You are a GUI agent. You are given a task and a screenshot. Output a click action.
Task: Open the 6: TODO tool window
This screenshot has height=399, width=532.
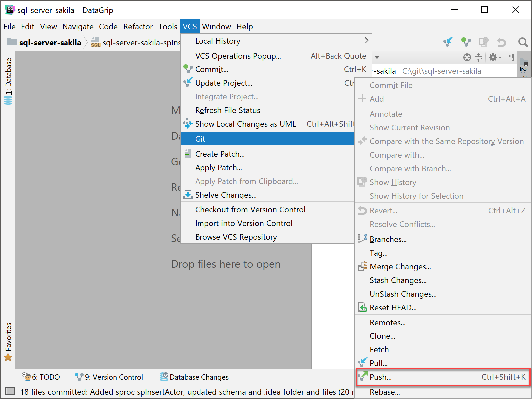(x=41, y=377)
